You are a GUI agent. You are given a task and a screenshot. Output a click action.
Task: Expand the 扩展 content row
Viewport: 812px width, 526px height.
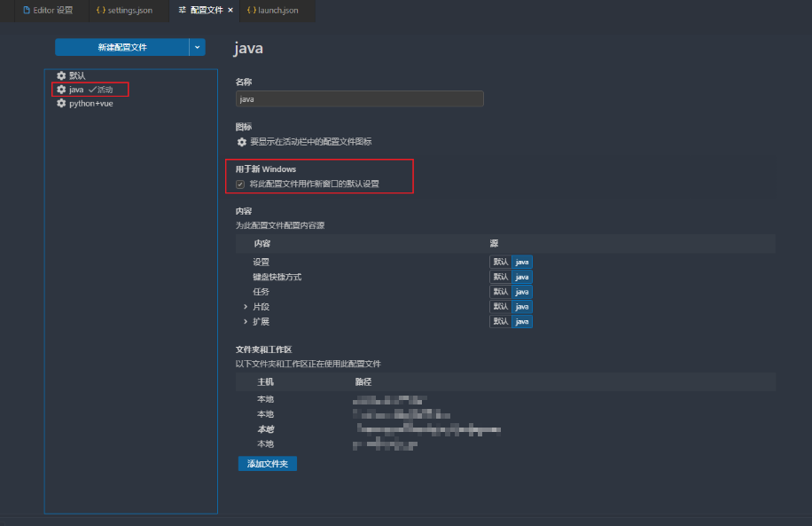[246, 320]
